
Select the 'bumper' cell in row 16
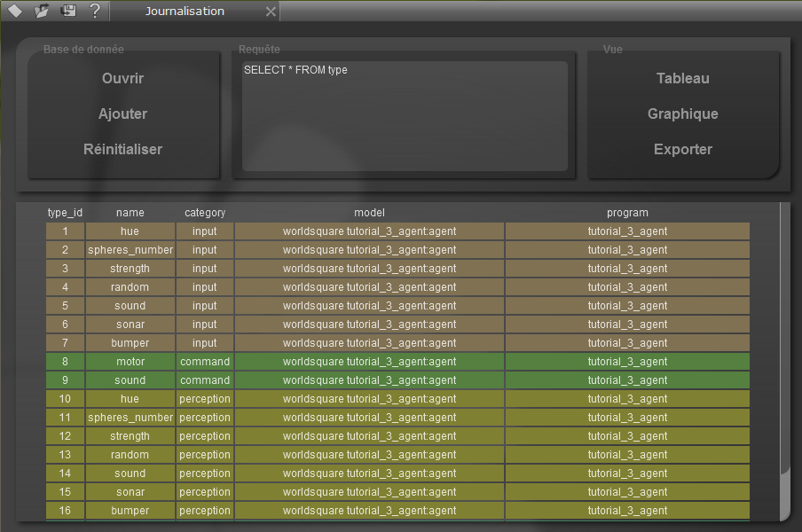pyautogui.click(x=130, y=511)
